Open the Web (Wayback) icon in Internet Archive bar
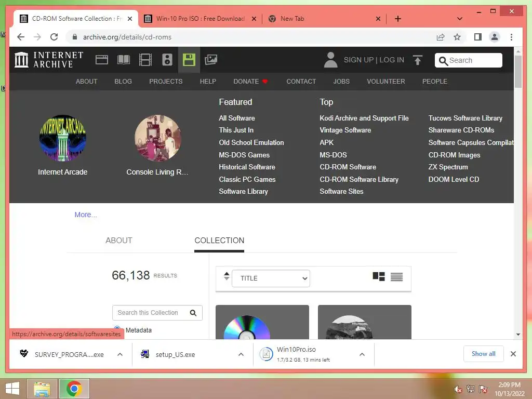This screenshot has height=399, width=532. tap(101, 60)
